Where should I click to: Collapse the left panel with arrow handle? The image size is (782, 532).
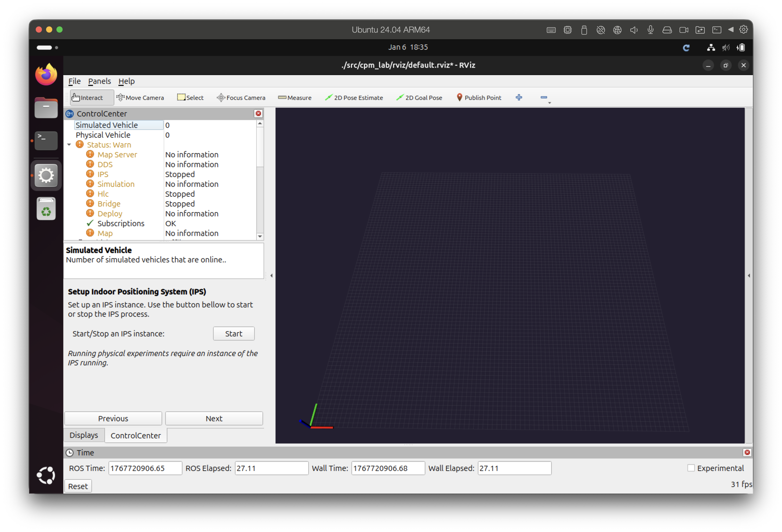click(271, 276)
